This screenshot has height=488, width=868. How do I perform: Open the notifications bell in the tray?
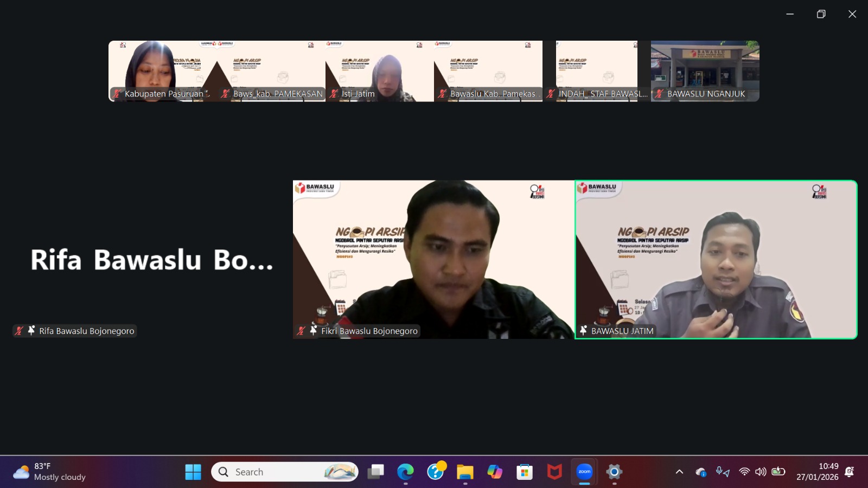850,472
